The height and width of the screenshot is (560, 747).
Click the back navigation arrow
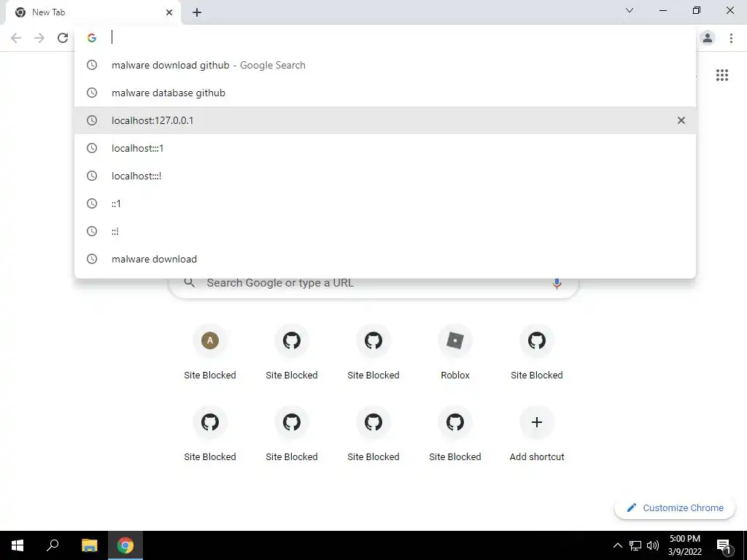[16, 38]
